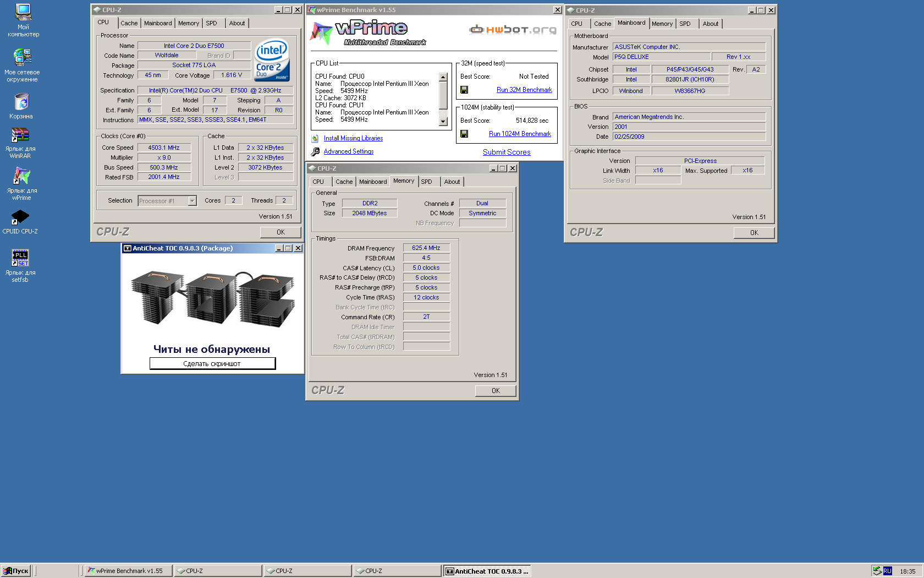Open Memory tab in right mainboard CPU-Z window

(662, 24)
